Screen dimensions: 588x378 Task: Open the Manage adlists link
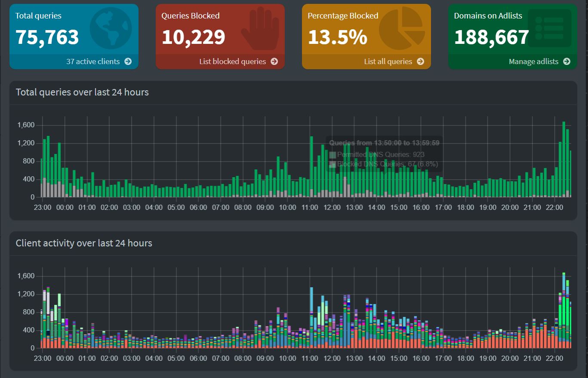pos(533,61)
